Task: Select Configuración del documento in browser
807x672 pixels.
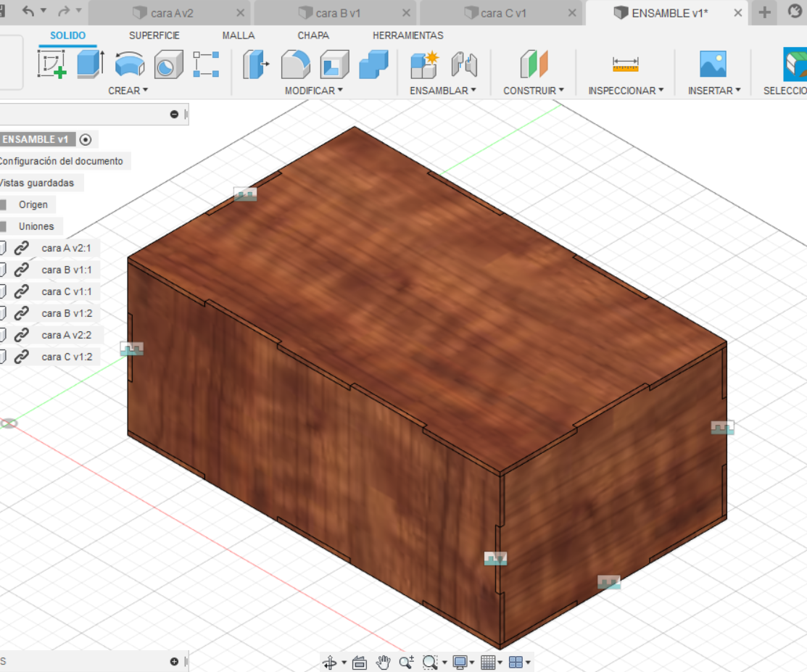Action: [x=61, y=161]
